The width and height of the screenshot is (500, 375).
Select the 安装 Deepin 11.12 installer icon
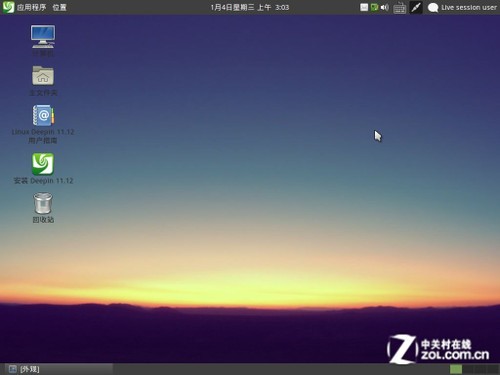point(43,169)
